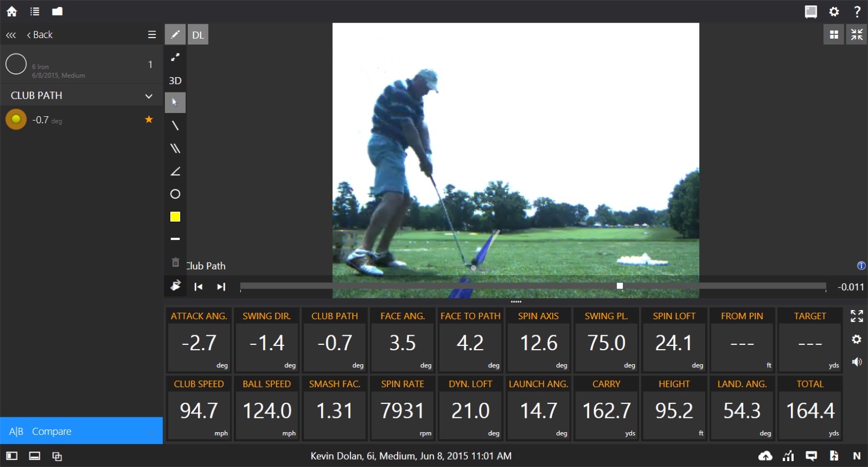Click the CLUB SPEED tile
This screenshot has height=467, width=868.
tap(199, 408)
